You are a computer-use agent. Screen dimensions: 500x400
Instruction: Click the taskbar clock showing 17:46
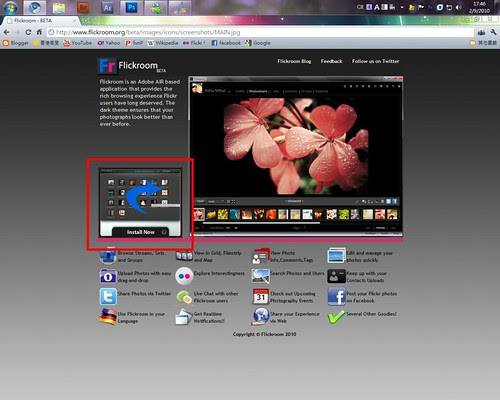[x=479, y=7]
